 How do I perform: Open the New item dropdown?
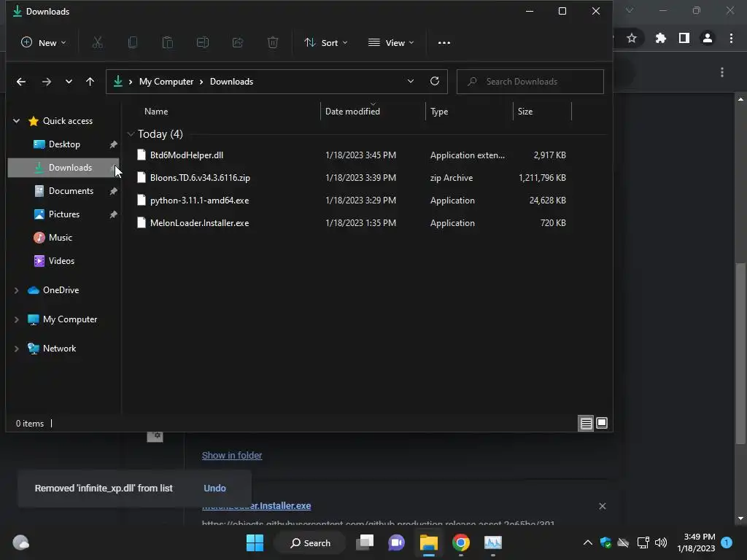coord(43,43)
